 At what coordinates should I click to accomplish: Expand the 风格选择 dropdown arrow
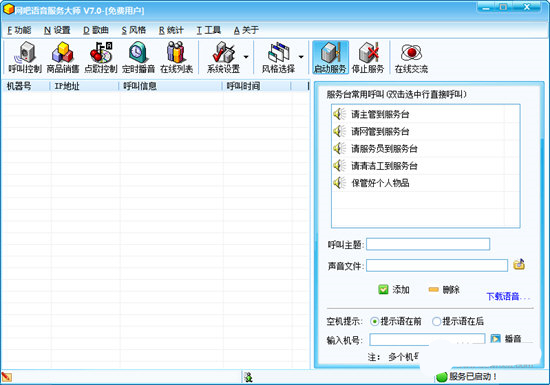click(x=301, y=57)
